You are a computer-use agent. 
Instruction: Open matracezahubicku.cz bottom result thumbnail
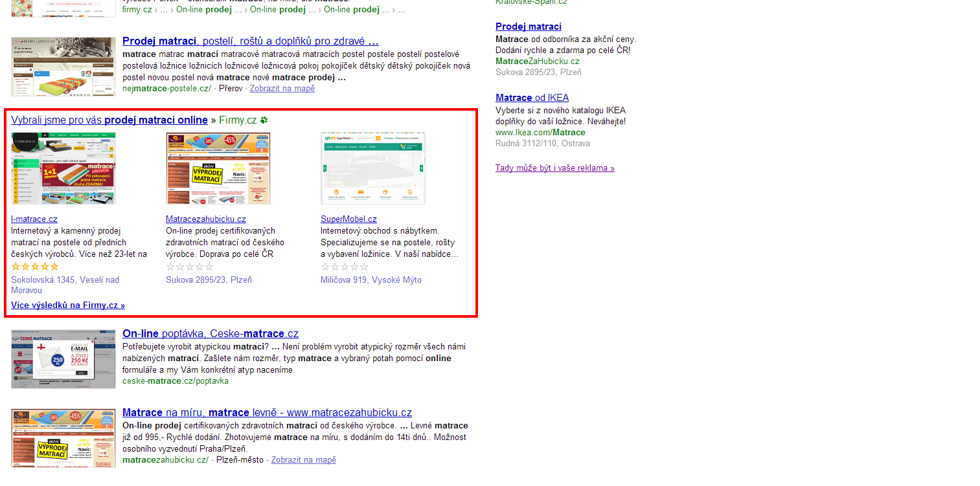[x=63, y=438]
